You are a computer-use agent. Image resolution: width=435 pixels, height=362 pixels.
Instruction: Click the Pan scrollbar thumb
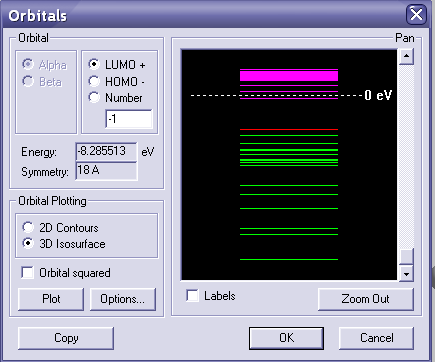406,257
